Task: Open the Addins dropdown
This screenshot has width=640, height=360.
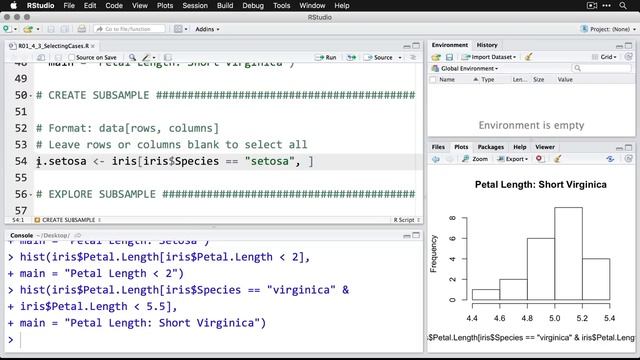Action: [207, 29]
